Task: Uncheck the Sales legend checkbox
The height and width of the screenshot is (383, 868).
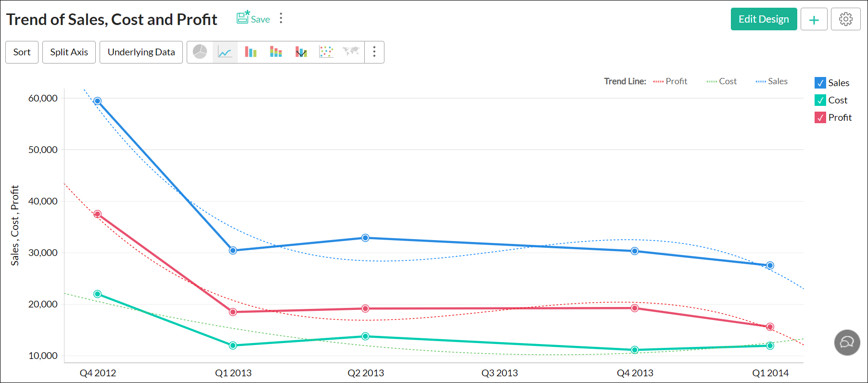Action: [x=820, y=83]
